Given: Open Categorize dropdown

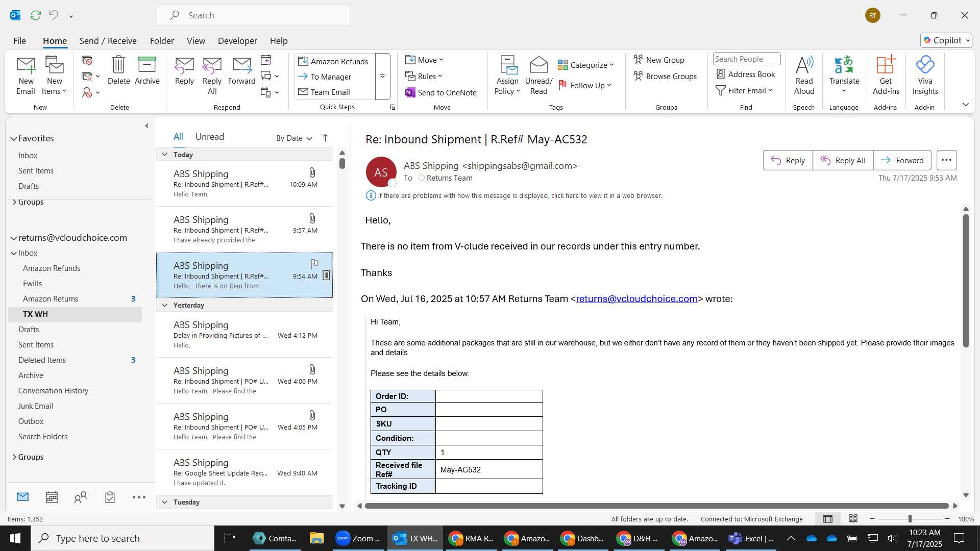Looking at the screenshot, I should [x=585, y=65].
